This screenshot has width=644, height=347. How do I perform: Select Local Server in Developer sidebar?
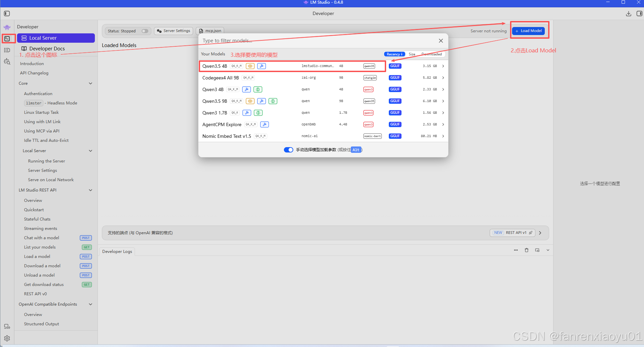[56, 38]
